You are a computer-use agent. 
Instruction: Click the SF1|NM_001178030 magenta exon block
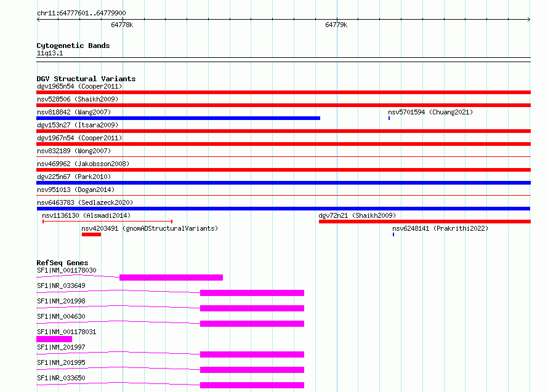pos(171,278)
